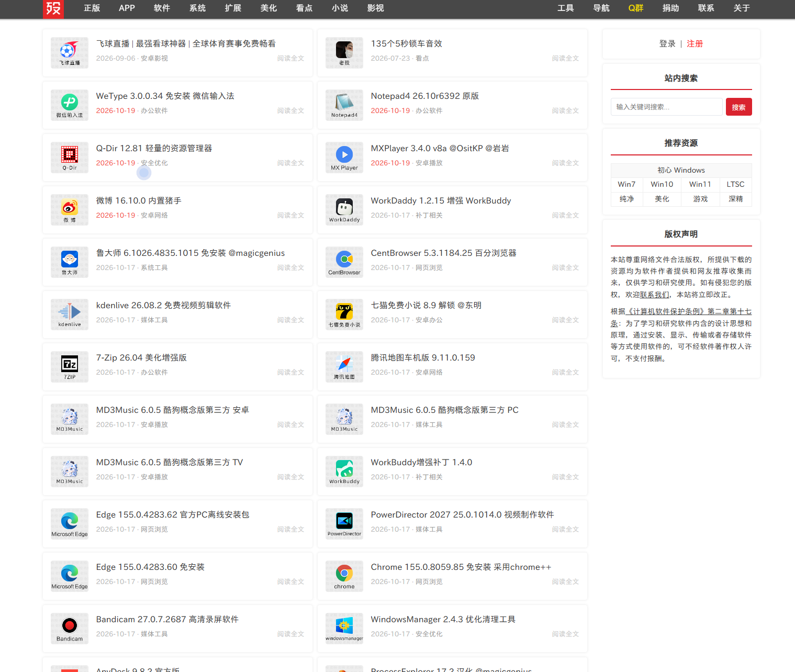Click the 登录 link
The image size is (795, 672).
coord(667,44)
